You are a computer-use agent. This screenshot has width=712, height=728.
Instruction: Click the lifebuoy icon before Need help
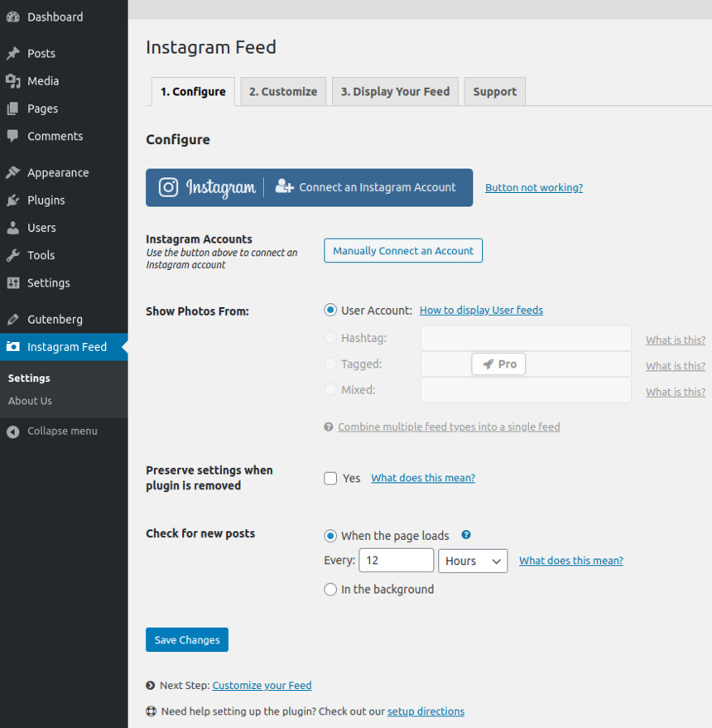pyautogui.click(x=151, y=711)
